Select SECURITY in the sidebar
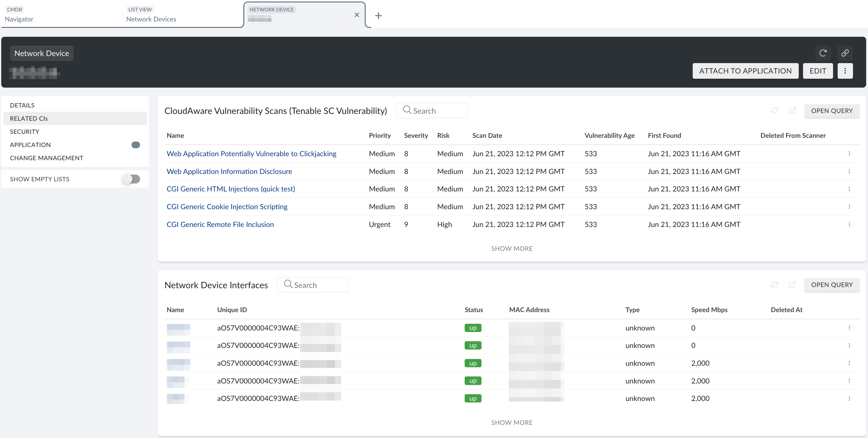868x438 pixels. [24, 131]
